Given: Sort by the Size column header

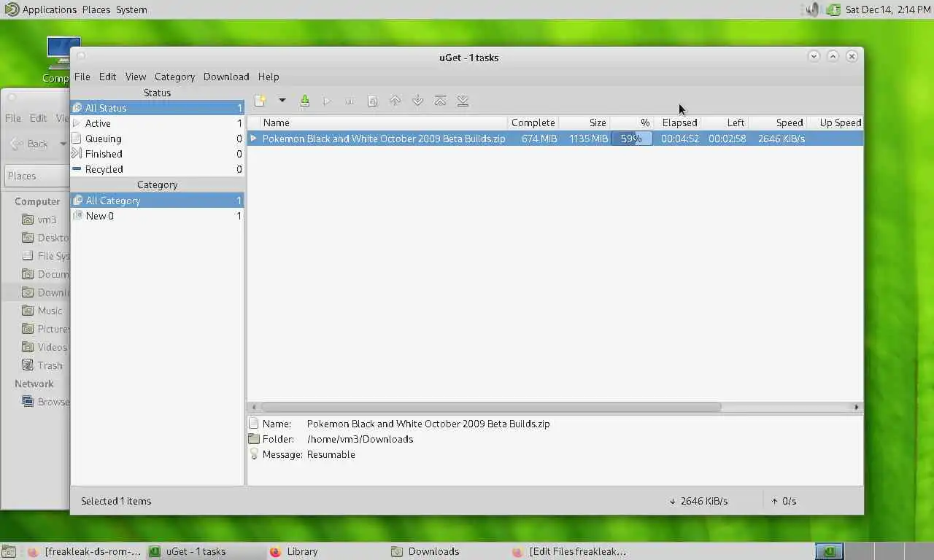Looking at the screenshot, I should [584, 122].
